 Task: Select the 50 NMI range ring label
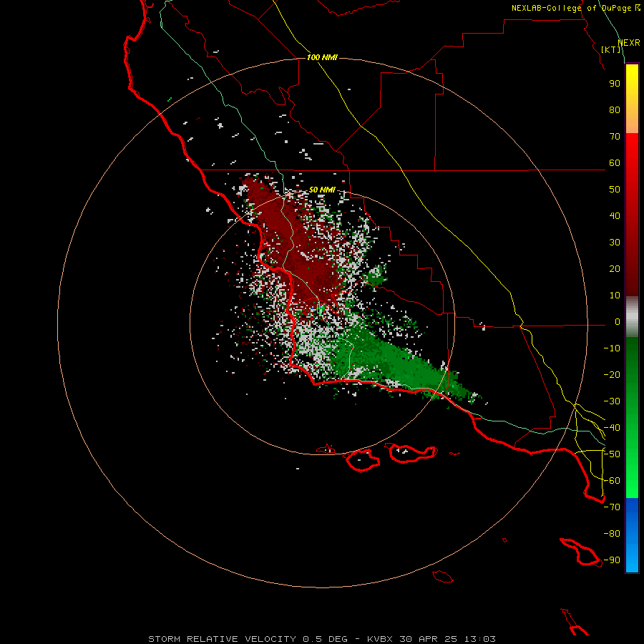(322, 190)
